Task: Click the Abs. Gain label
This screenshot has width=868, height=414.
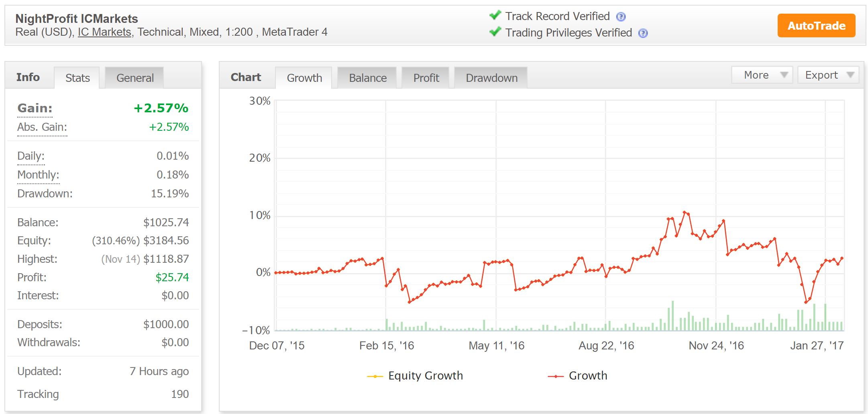Action: pos(42,127)
